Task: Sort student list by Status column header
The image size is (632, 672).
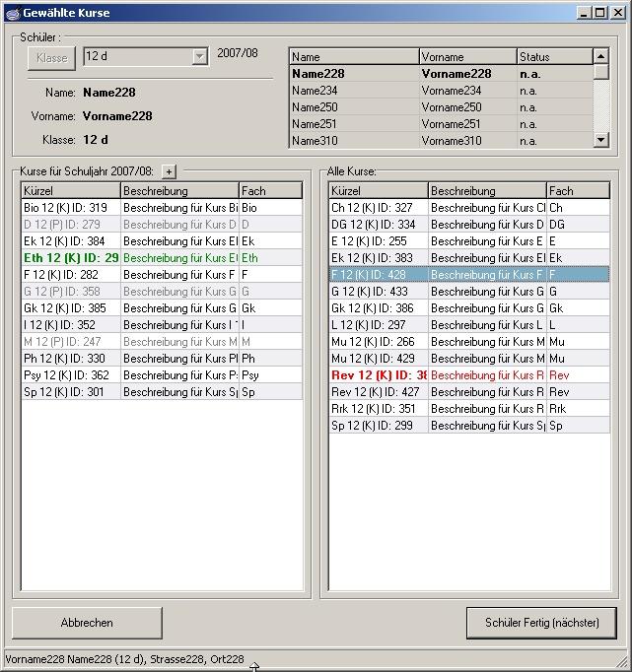Action: tap(553, 57)
